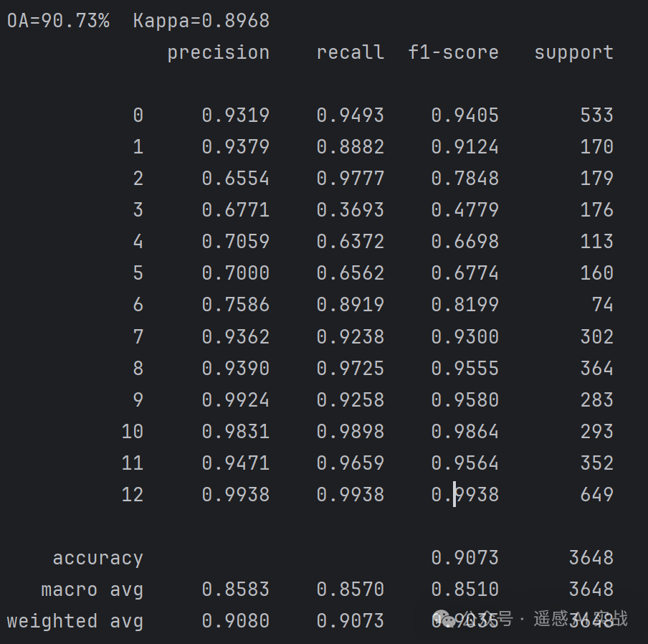648x644 pixels.
Task: Click class 10 recall 0.9898
Action: click(351, 432)
